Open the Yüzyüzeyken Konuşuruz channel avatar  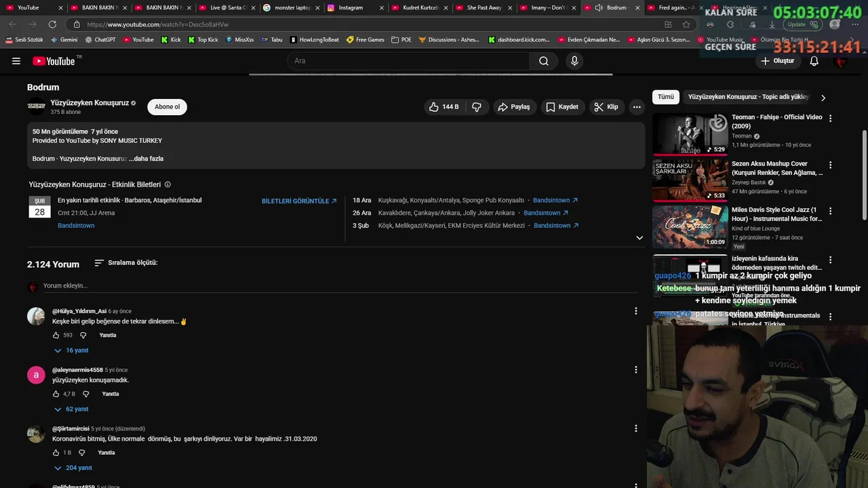pyautogui.click(x=37, y=106)
